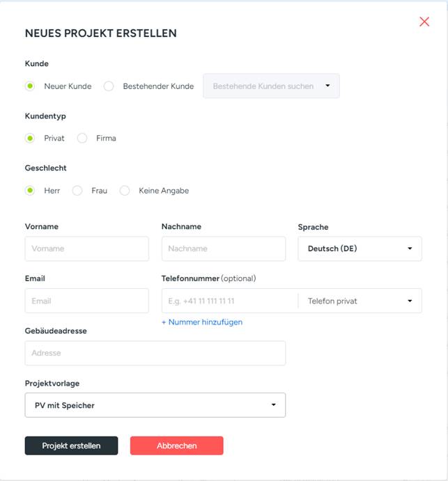Screen dimensions: 448x481
Task: Select Herr as gender
Action: point(30,191)
